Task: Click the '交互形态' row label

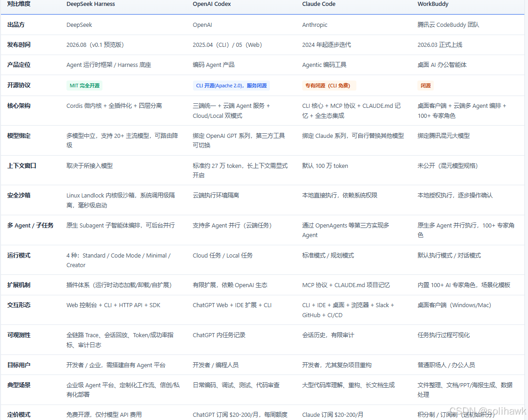Action: tap(19, 305)
